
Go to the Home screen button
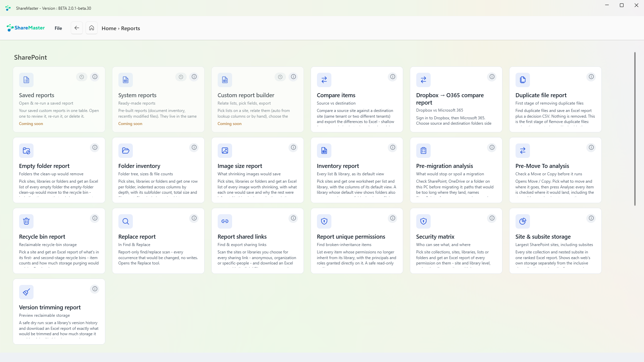[x=92, y=28]
